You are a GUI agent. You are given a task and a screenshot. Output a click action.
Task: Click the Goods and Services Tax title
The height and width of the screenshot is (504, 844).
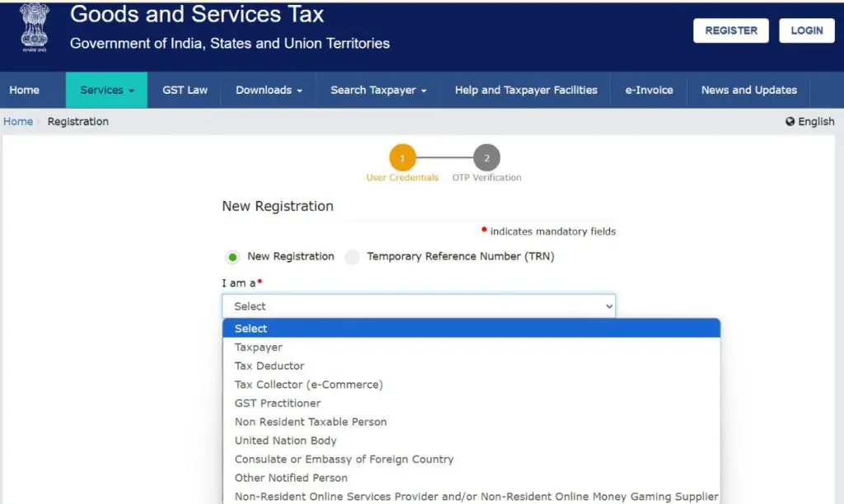tap(197, 14)
